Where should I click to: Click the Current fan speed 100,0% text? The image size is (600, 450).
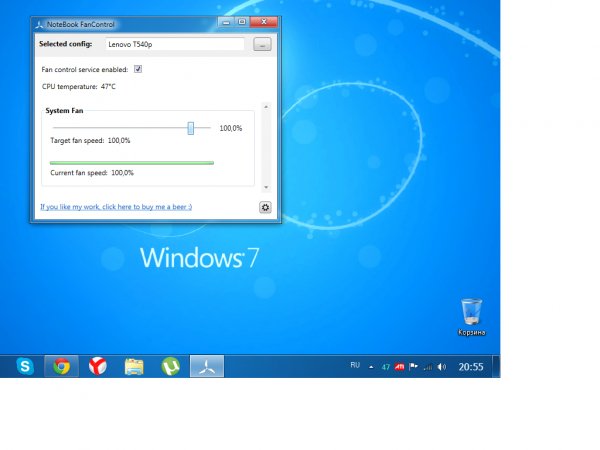point(92,173)
